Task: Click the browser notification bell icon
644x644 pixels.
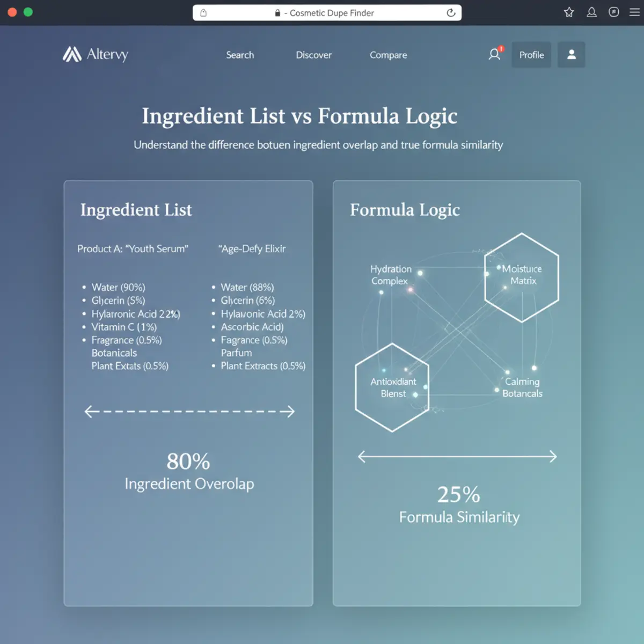Action: pos(591,12)
